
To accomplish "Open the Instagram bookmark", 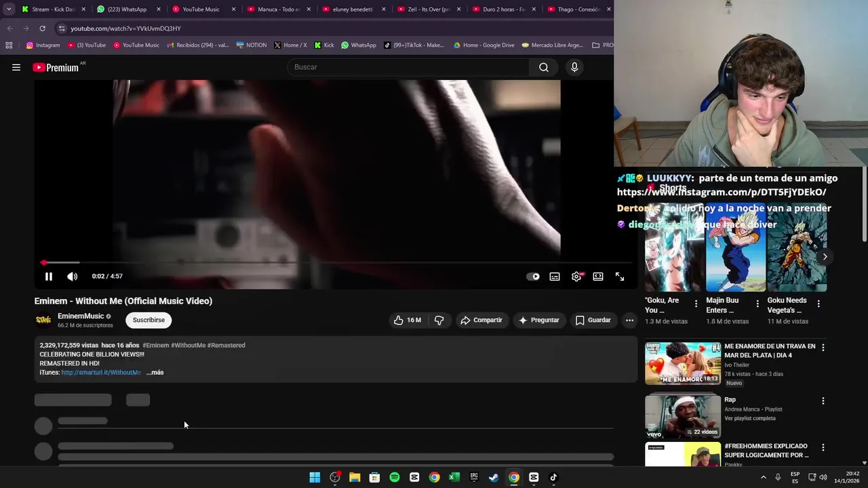I will [x=43, y=45].
